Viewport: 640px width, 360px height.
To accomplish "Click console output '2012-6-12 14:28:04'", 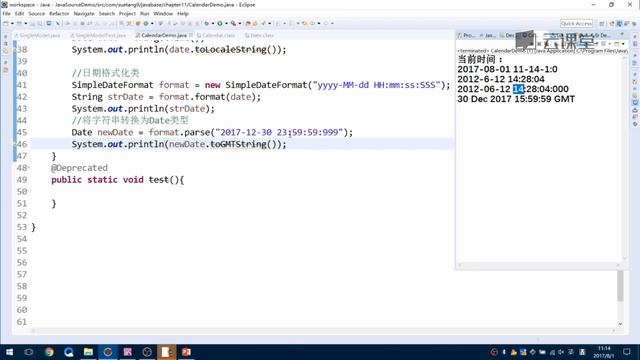I will 500,79.
